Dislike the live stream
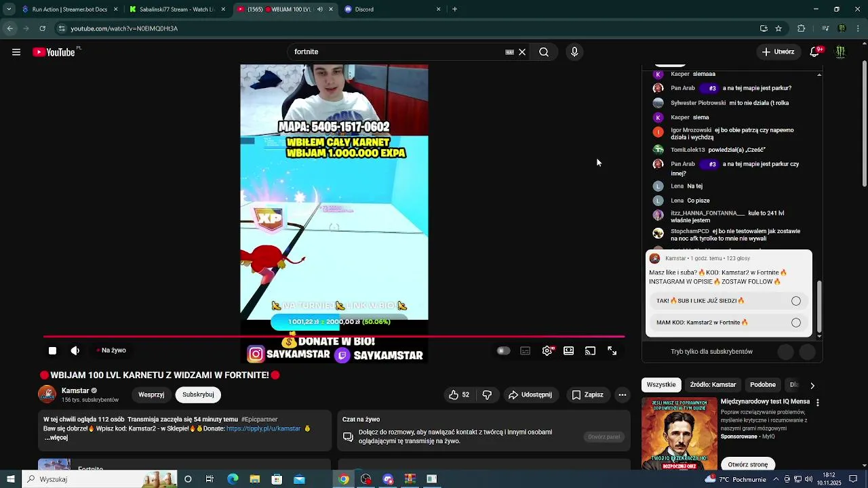The width and height of the screenshot is (868, 488). pyautogui.click(x=487, y=394)
